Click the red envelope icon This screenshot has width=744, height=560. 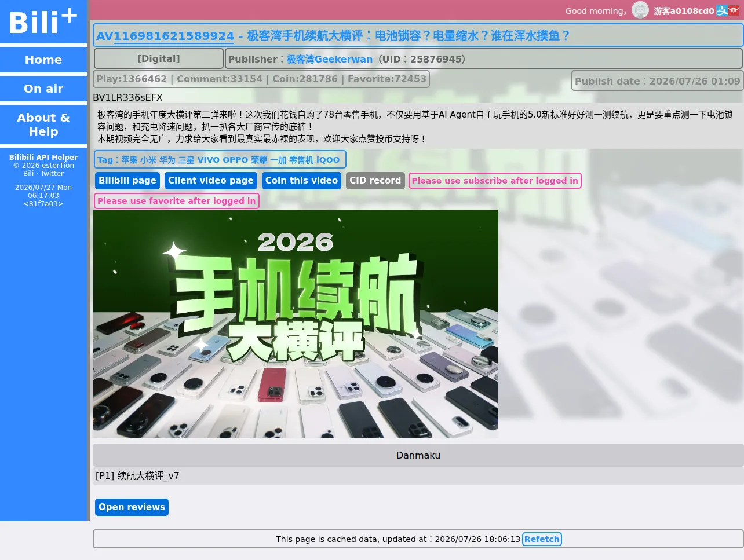pos(734,10)
